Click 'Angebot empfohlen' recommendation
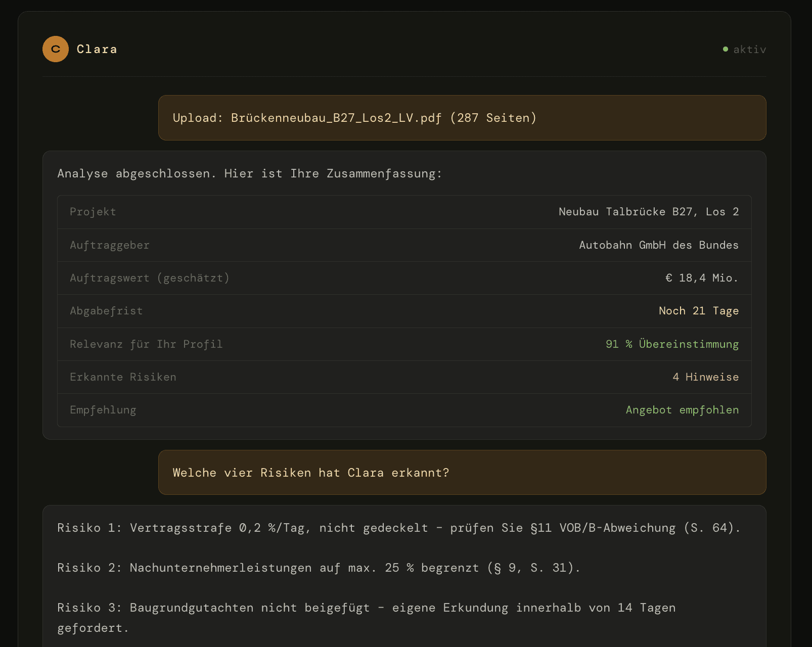The image size is (812, 647). (682, 410)
